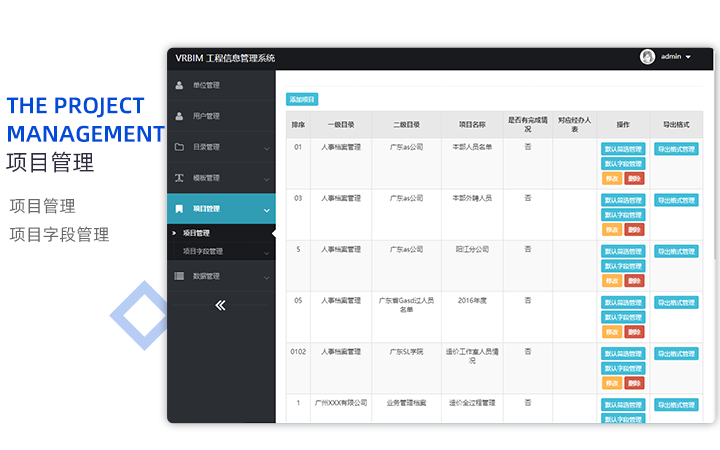The height and width of the screenshot is (450, 720).
Task: Click 默认筛选管理 for 2016年度 row
Action: tap(623, 302)
